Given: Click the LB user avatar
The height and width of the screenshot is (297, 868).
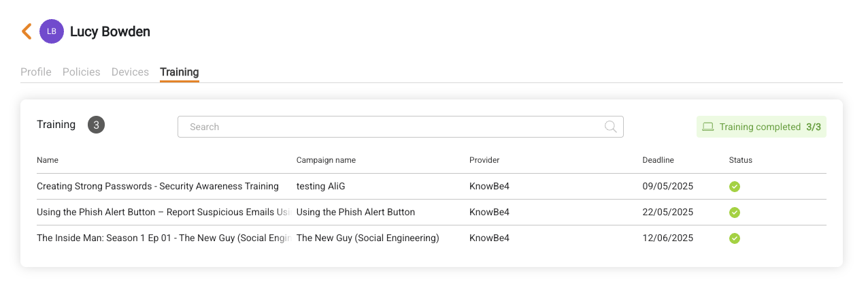Looking at the screenshot, I should pos(52,31).
